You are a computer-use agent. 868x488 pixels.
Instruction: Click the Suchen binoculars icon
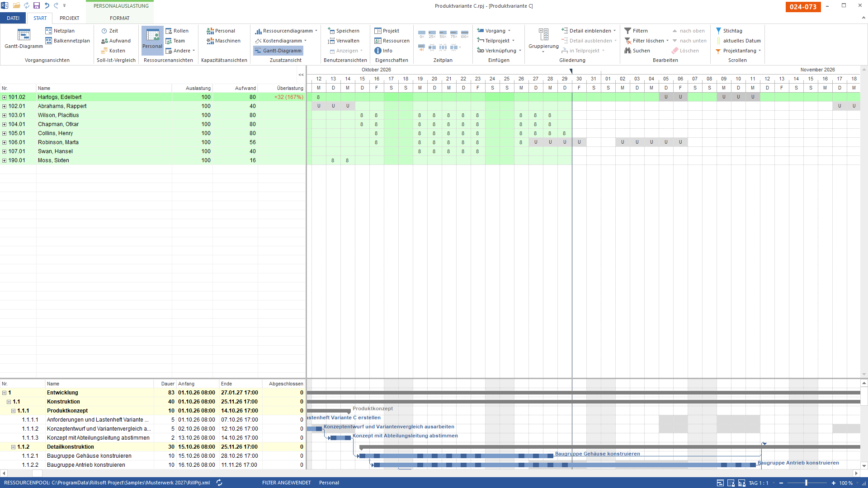click(x=627, y=51)
